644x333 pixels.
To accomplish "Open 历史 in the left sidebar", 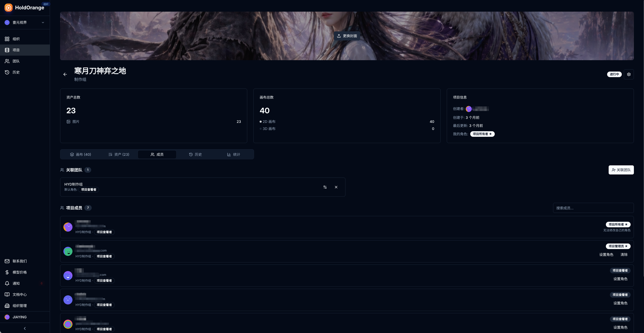I will 25,72.
